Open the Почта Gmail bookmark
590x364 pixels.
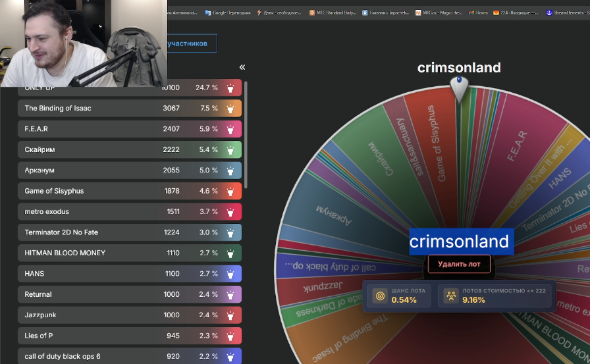478,13
